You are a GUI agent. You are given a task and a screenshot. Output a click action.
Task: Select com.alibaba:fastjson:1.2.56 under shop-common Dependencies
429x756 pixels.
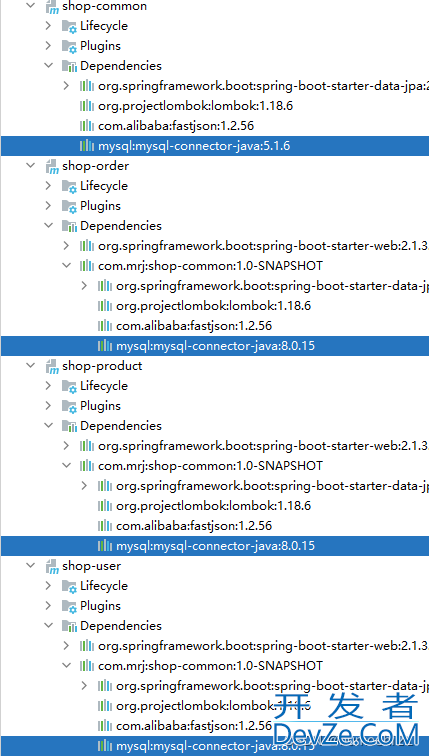176,126
